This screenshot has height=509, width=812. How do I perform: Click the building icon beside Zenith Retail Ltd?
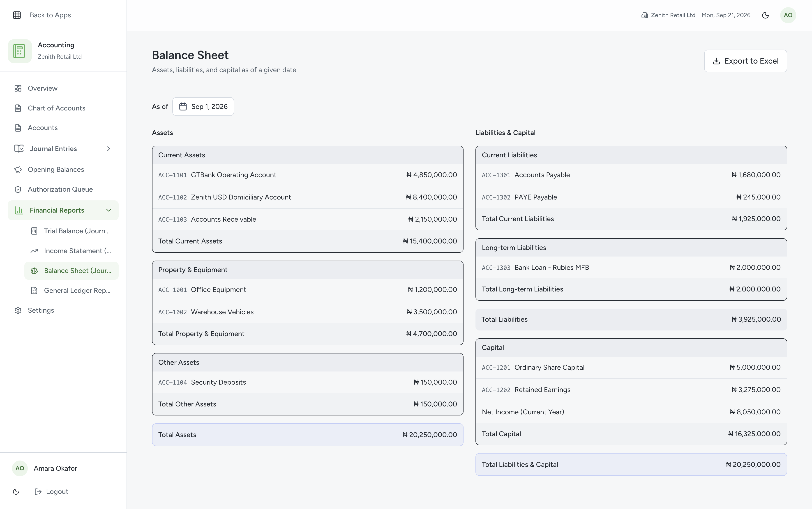tap(645, 15)
